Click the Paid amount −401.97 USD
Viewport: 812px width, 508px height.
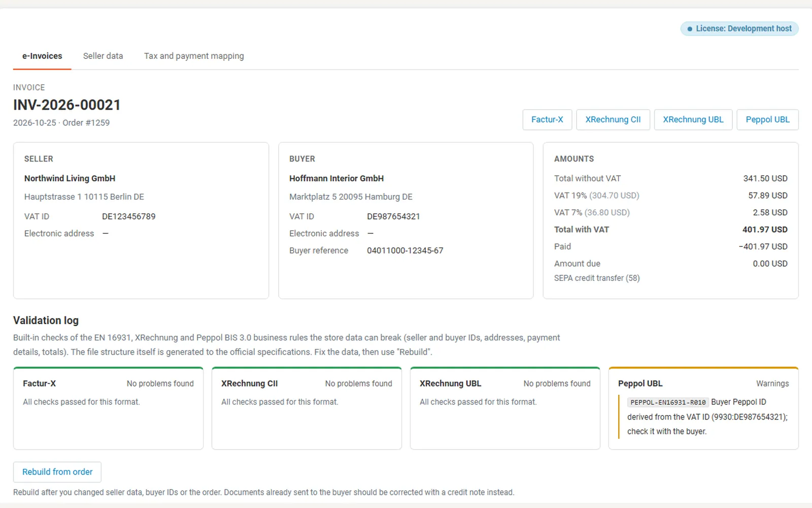point(763,246)
